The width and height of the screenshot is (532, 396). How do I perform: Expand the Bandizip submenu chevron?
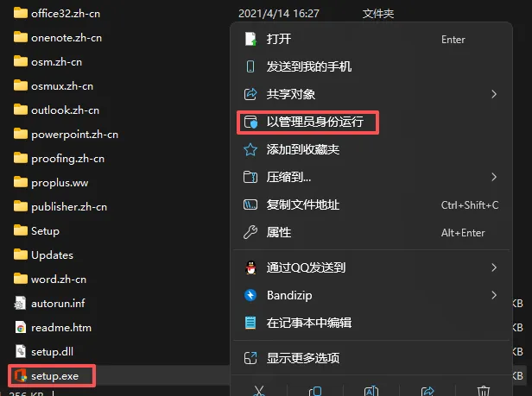point(494,295)
